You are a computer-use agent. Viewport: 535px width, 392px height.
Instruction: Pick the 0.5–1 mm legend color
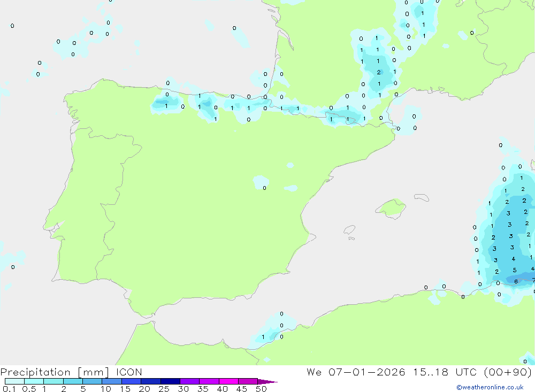[x=34, y=381]
